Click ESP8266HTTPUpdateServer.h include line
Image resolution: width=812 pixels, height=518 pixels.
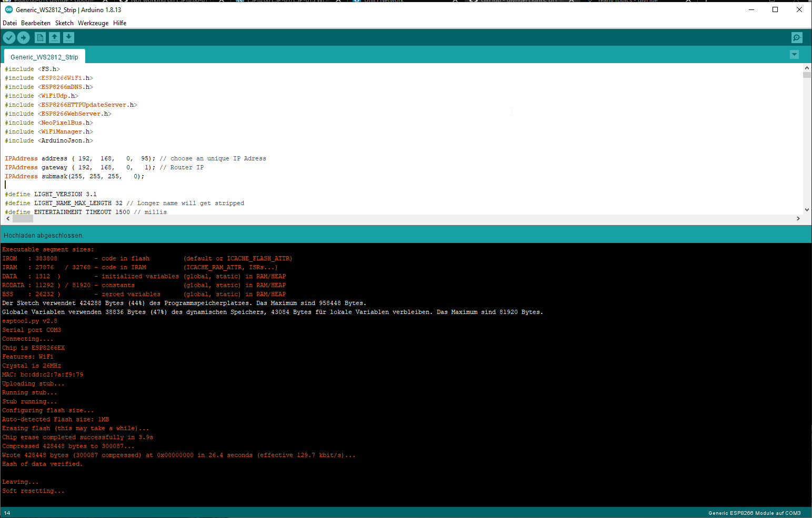pyautogui.click(x=71, y=105)
